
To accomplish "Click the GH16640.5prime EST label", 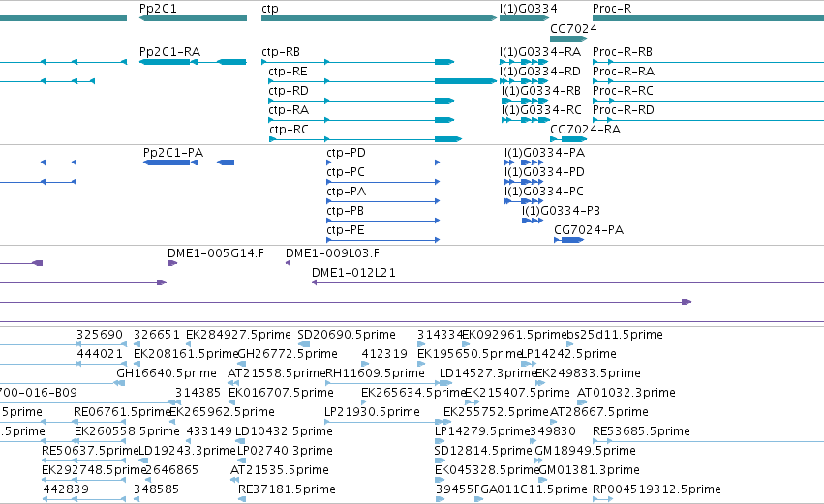I will tap(167, 373).
